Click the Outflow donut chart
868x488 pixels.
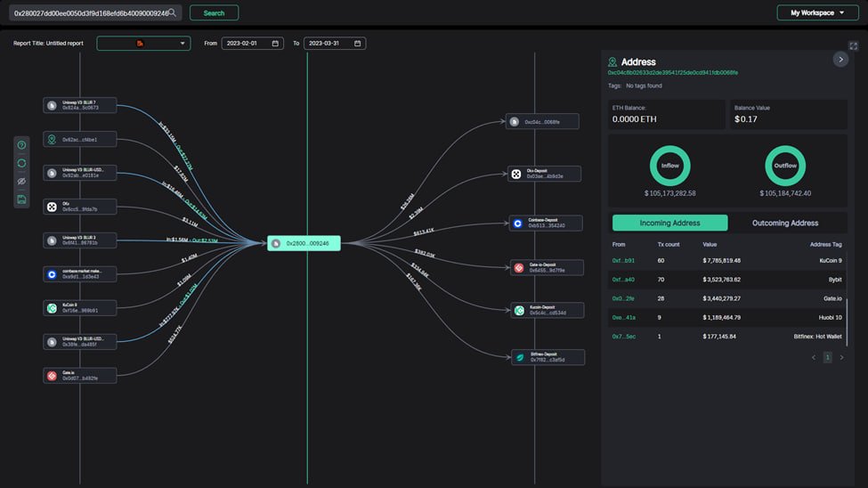pos(785,166)
